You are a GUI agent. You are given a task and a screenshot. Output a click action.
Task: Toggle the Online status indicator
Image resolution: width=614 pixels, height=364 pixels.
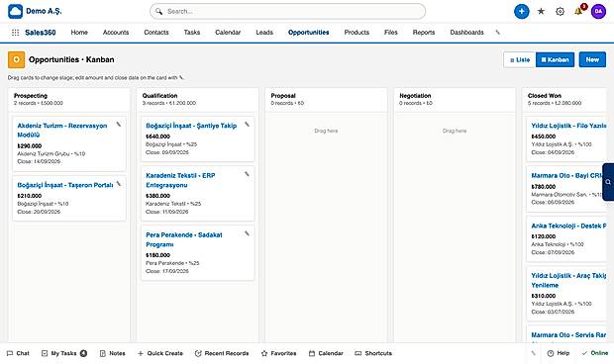595,353
